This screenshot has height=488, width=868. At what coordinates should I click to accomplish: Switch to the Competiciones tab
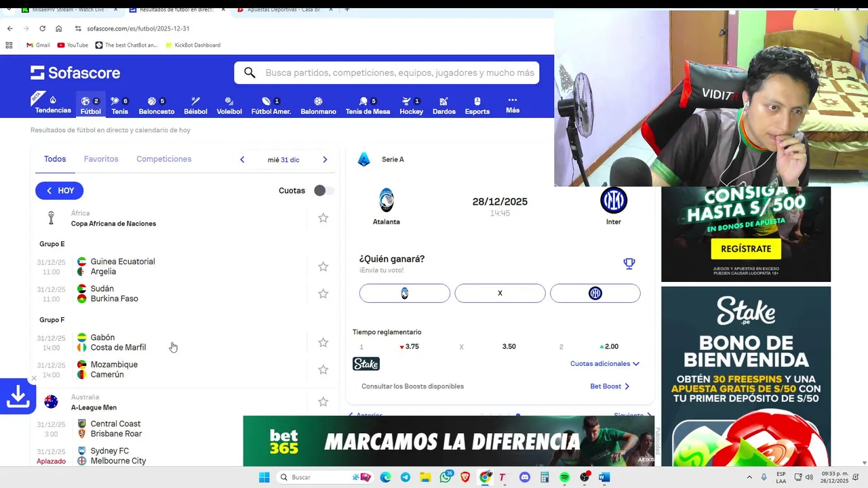tap(163, 159)
